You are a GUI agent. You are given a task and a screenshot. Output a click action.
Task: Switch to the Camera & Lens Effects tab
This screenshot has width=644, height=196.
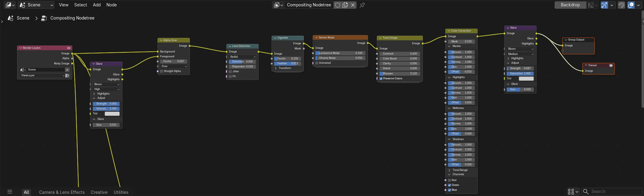point(62,192)
